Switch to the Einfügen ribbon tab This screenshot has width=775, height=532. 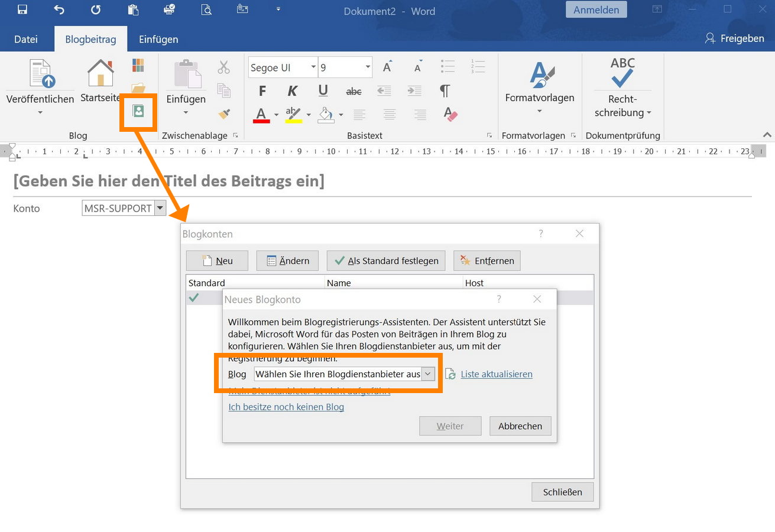pyautogui.click(x=158, y=39)
